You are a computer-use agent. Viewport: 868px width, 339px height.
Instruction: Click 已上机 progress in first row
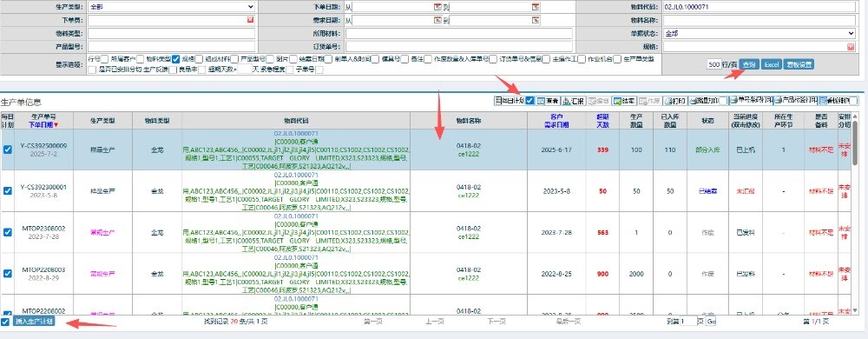pyautogui.click(x=745, y=150)
